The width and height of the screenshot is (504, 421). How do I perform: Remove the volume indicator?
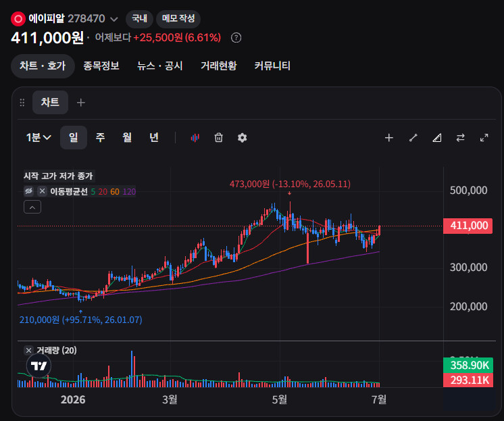28,350
